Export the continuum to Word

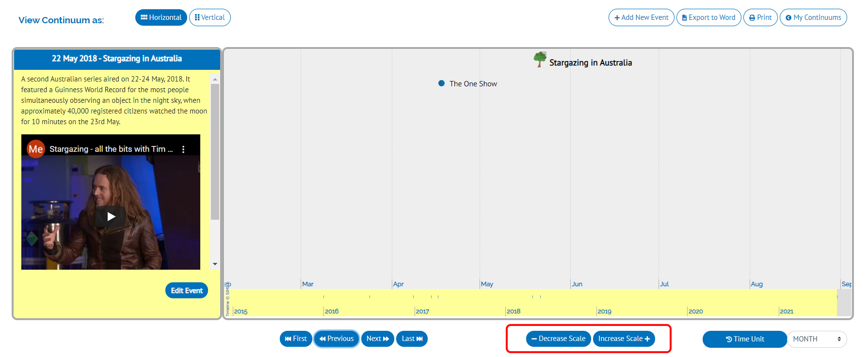click(x=708, y=17)
